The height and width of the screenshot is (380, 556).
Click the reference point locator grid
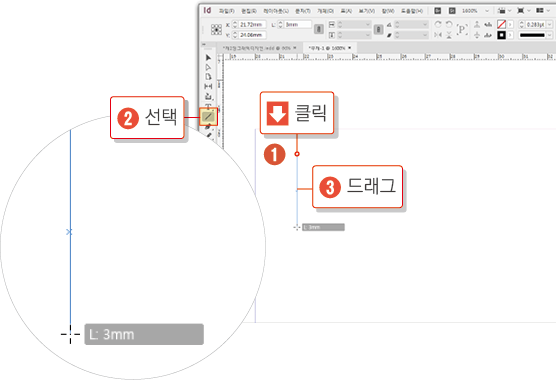tap(216, 29)
